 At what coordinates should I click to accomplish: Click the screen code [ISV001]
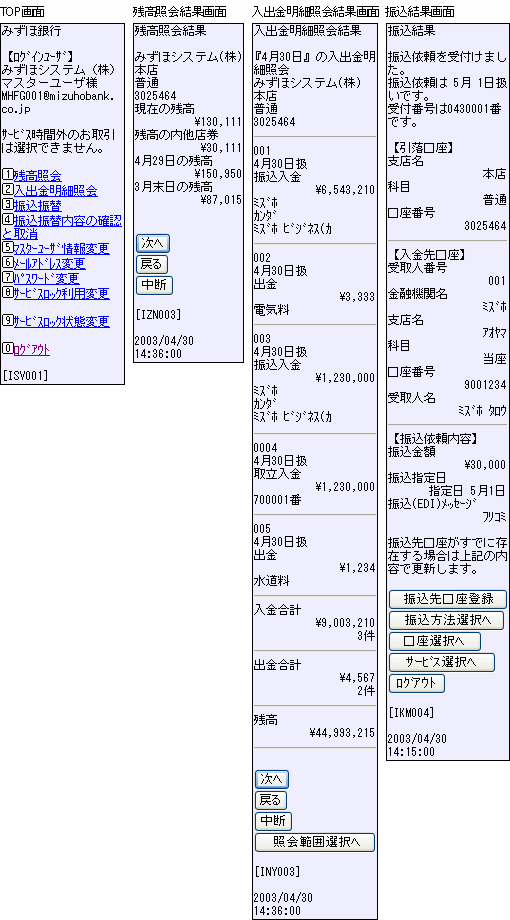point(26,374)
